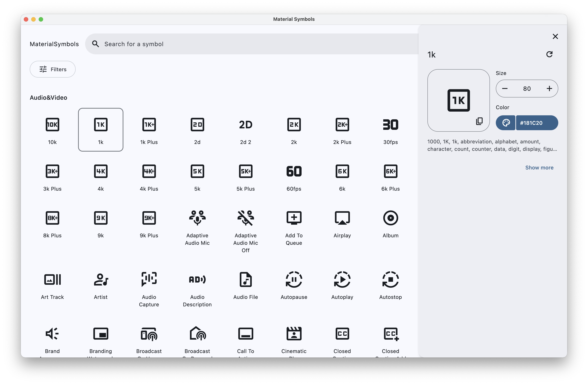The image size is (588, 385).
Task: Reset symbol settings with refresh icon
Action: [x=549, y=54]
